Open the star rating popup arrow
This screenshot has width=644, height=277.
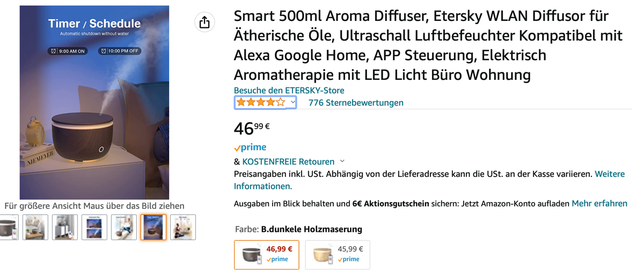292,102
